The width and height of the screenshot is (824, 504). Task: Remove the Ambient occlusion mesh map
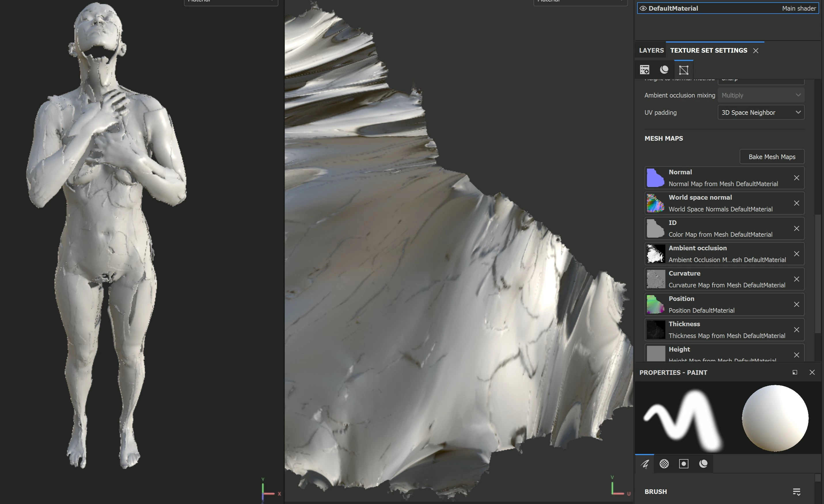coord(797,254)
